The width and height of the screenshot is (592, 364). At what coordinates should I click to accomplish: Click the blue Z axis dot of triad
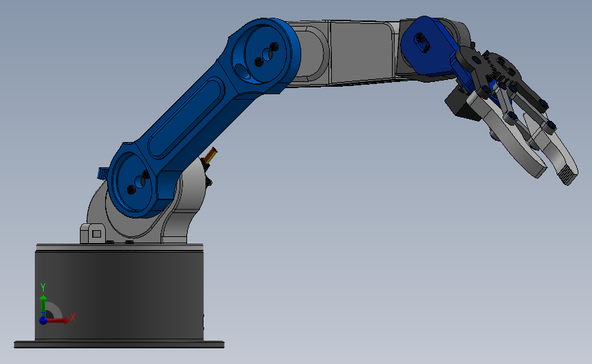pyautogui.click(x=43, y=320)
